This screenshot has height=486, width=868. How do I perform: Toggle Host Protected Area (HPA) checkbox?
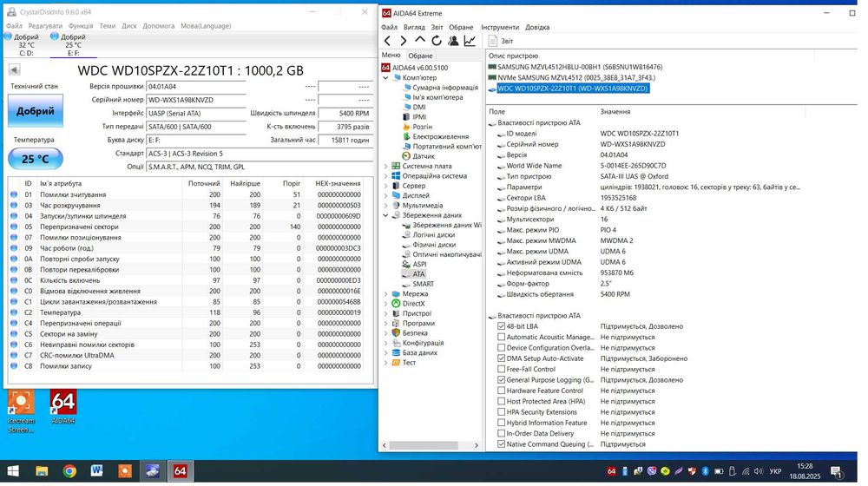point(501,401)
